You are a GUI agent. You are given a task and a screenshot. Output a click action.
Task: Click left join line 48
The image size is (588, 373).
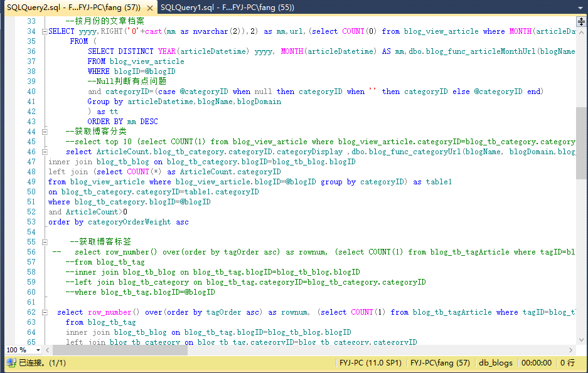[x=164, y=172]
